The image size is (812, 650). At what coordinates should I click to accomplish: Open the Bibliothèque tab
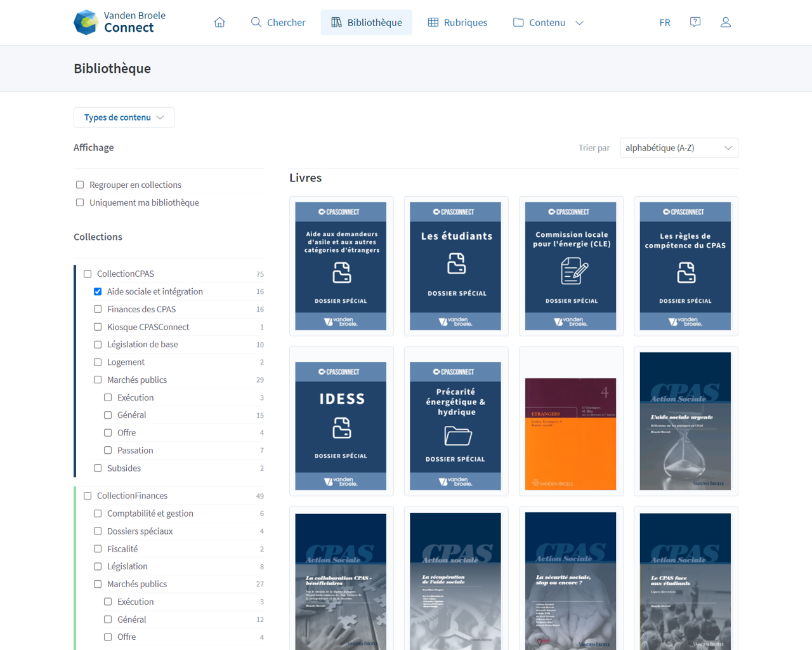(x=366, y=22)
